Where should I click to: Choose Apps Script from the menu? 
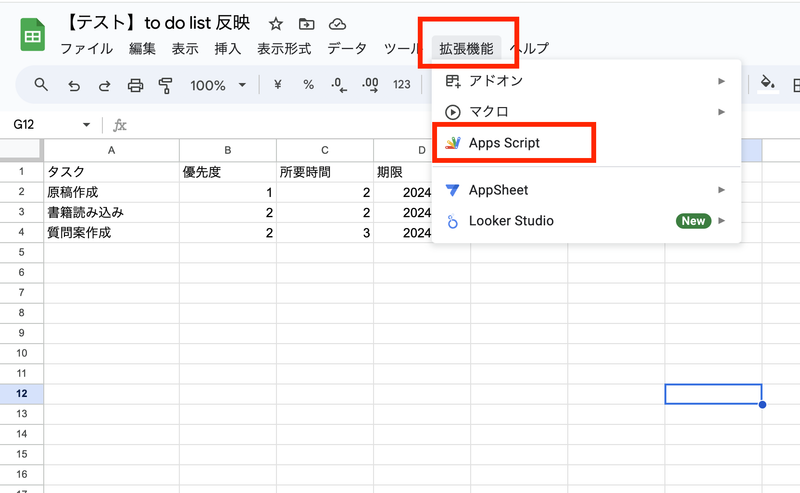click(504, 143)
